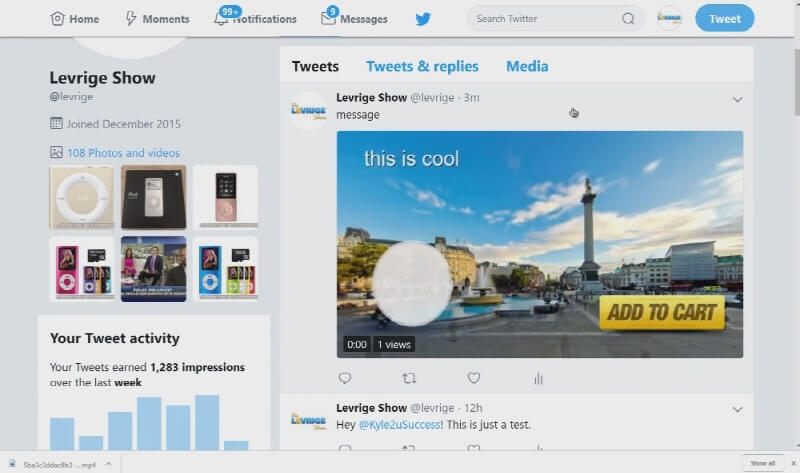The image size is (800, 473).
Task: Click the Levrige avatar on the 12h tweet
Action: [308, 421]
